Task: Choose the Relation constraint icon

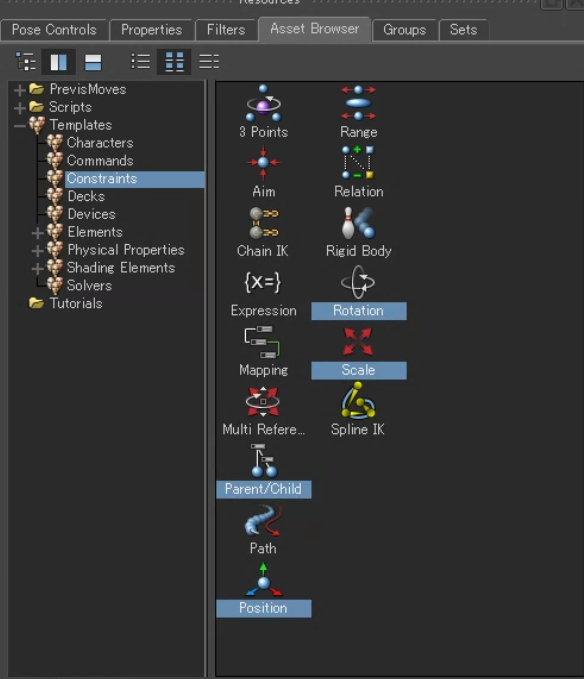Action: 358,162
